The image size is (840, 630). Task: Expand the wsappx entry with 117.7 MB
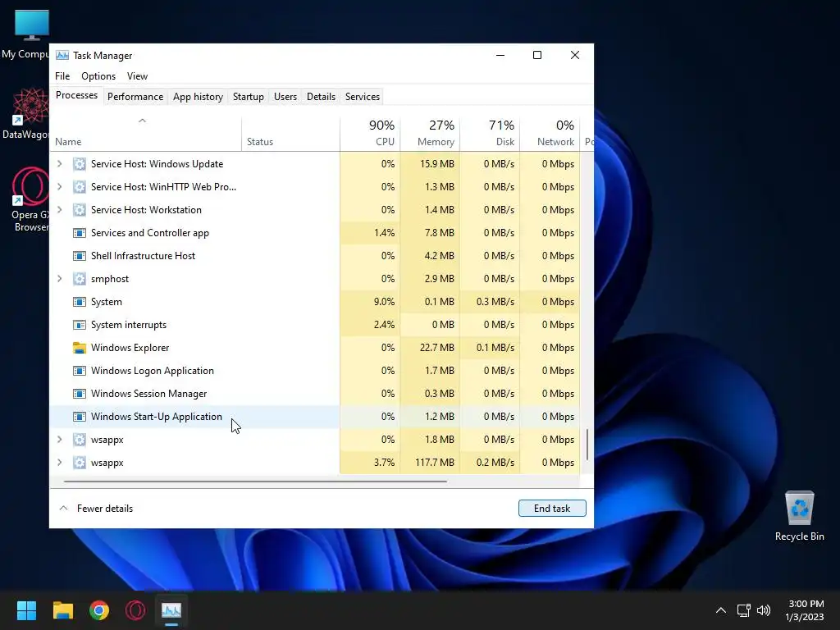point(59,463)
